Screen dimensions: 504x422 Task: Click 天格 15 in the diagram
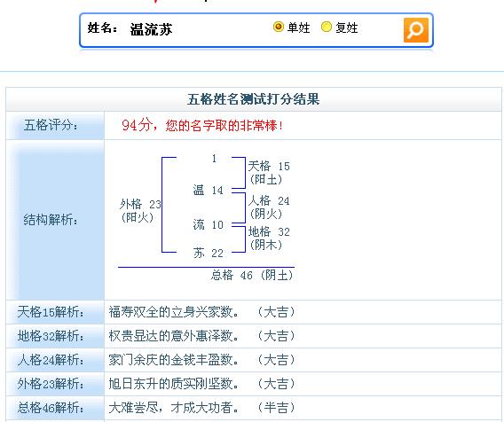pyautogui.click(x=269, y=167)
